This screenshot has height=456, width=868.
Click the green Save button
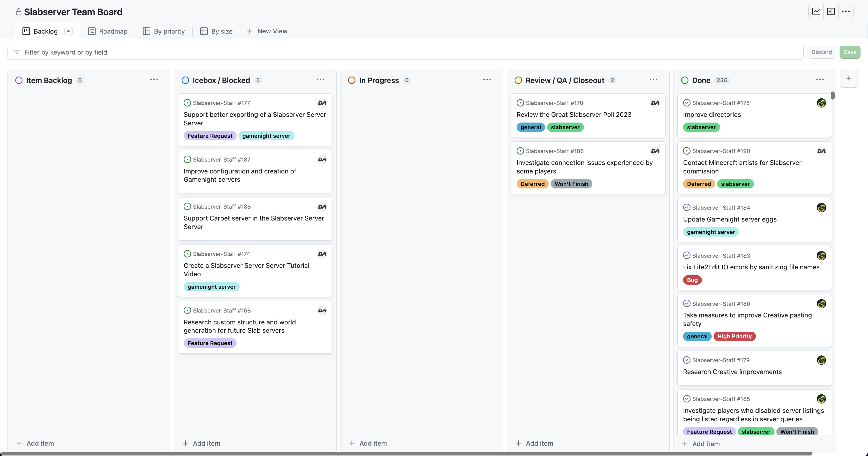(849, 52)
